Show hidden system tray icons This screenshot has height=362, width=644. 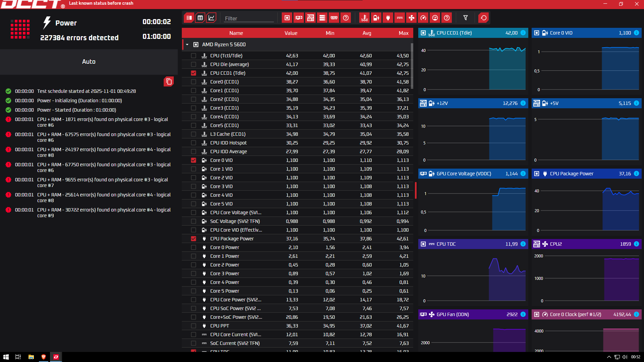[x=609, y=357]
